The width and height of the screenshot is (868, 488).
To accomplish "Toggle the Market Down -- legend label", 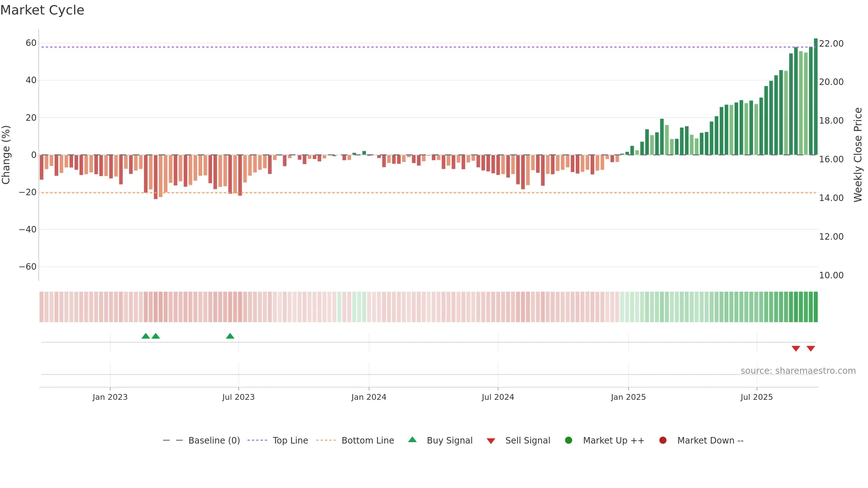I will coord(710,440).
